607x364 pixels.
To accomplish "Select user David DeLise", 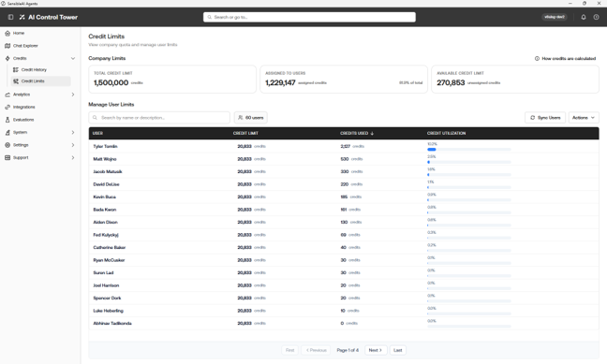I will pos(106,184).
